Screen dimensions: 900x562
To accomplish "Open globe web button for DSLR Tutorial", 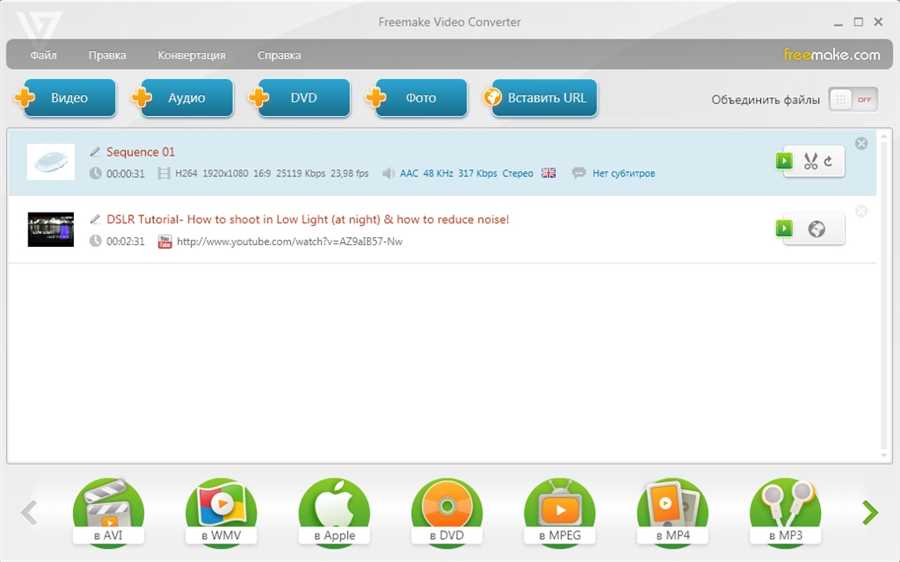I will pos(817,229).
